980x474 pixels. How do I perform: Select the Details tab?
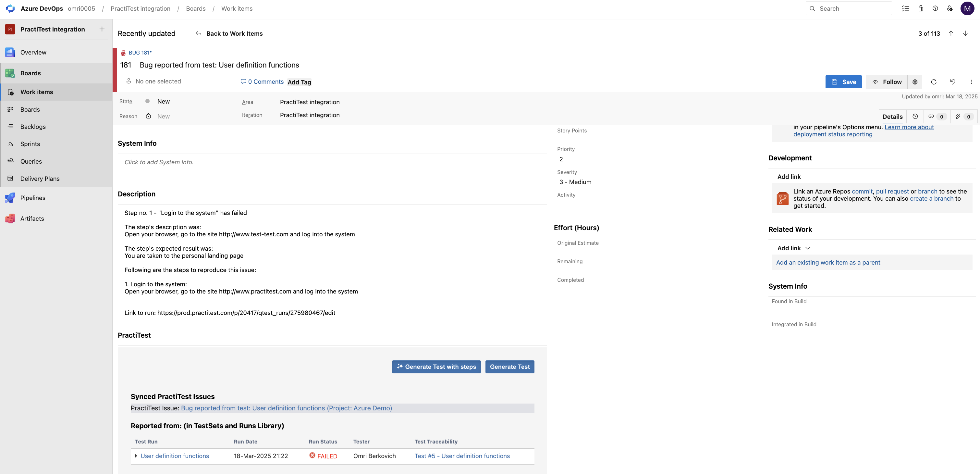coord(892,117)
